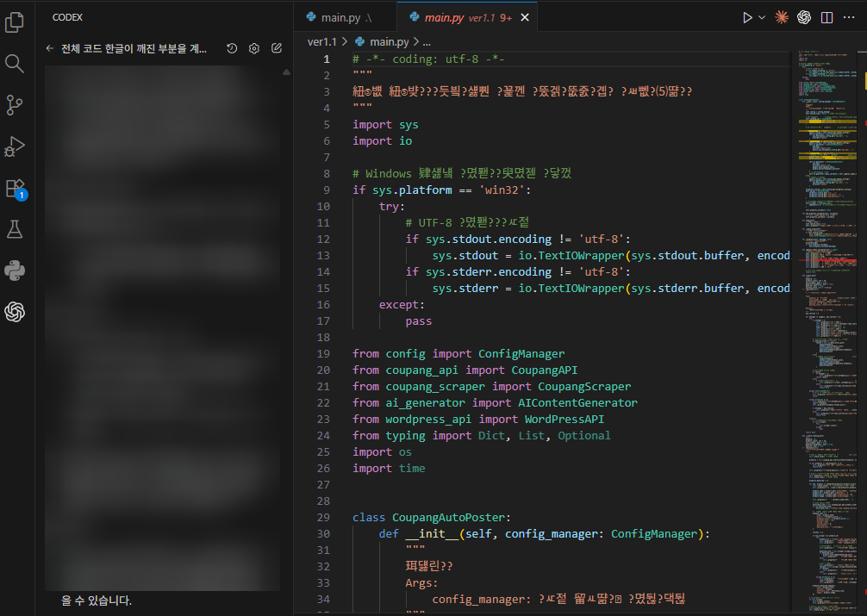
Task: Open Run and Debug view
Action: (x=15, y=146)
